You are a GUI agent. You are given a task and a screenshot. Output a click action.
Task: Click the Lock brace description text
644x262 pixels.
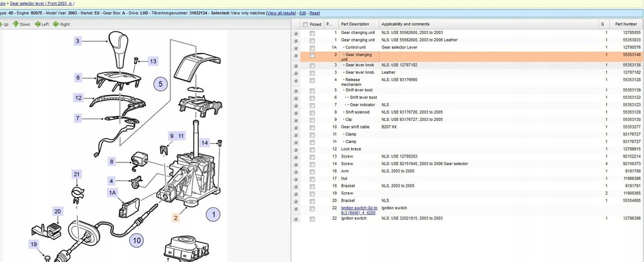pos(351,149)
